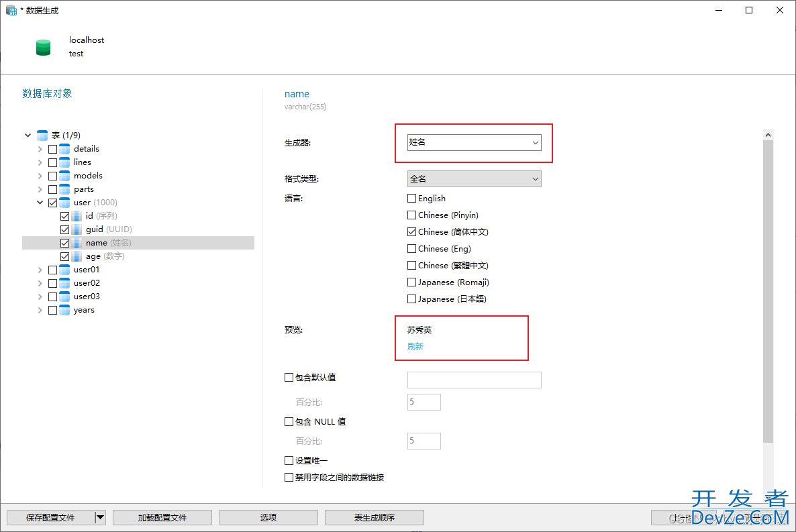Enable the English language checkbox

click(x=411, y=199)
